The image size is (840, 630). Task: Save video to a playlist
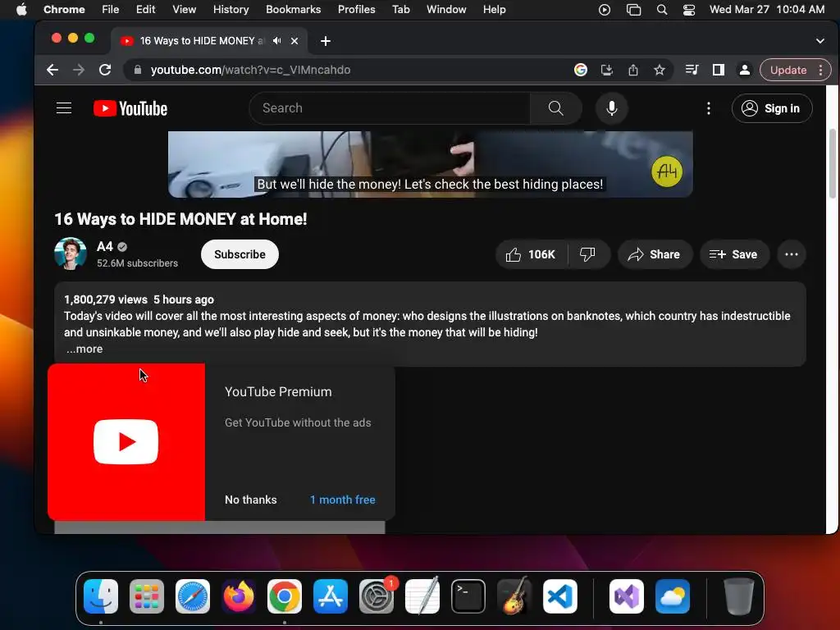[x=734, y=254]
